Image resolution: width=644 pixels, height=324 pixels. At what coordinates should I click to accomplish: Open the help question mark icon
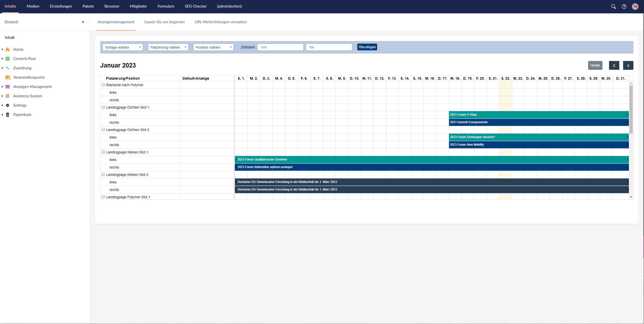(624, 7)
